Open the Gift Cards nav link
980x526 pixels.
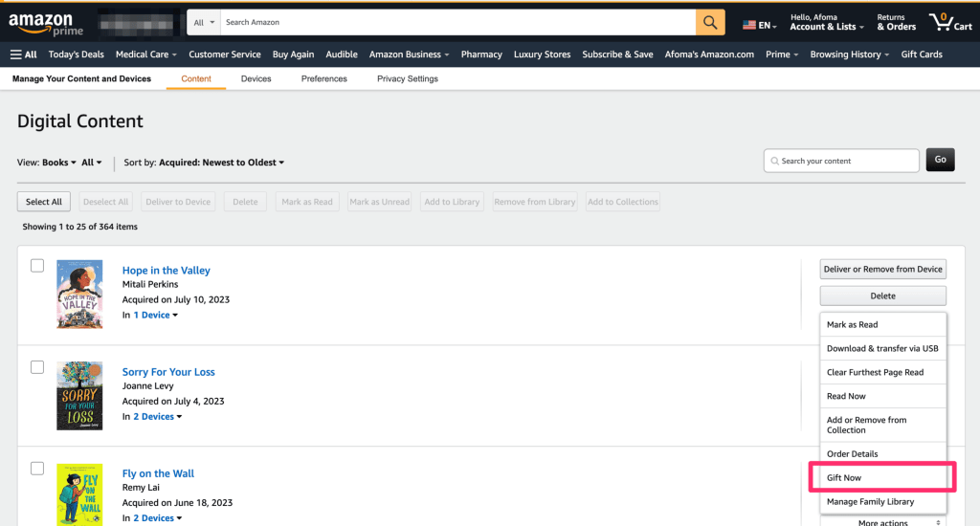pos(922,55)
